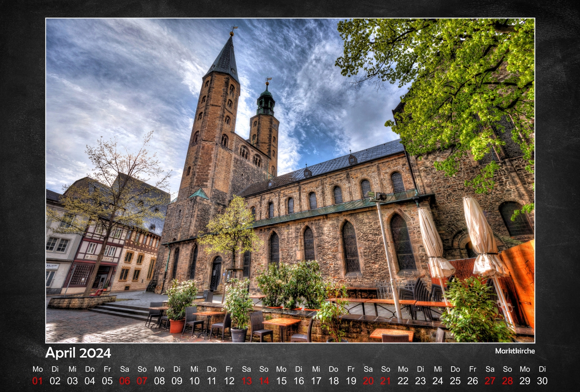Click Sunday 21 in red
Image resolution: width=580 pixels, height=392 pixels.
coord(386,380)
